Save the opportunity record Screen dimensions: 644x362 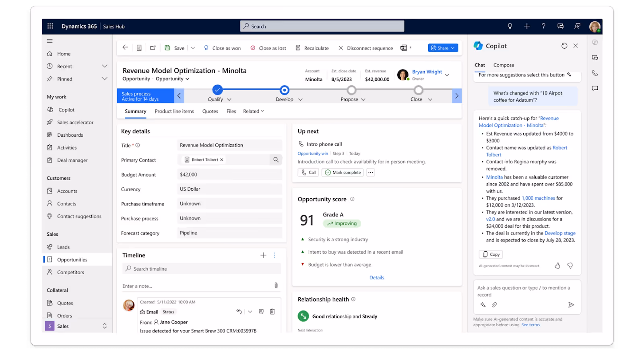175,48
